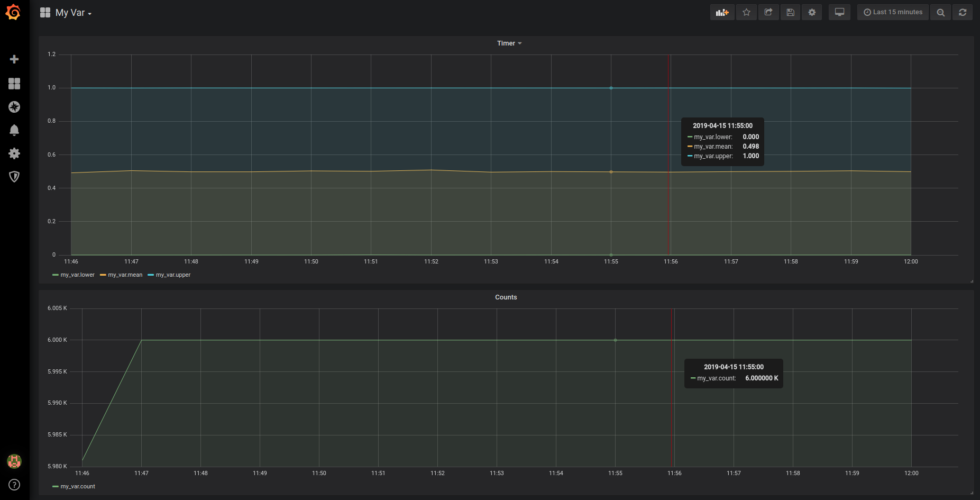Open dashboard settings gear in top bar
980x500 pixels.
[812, 12]
